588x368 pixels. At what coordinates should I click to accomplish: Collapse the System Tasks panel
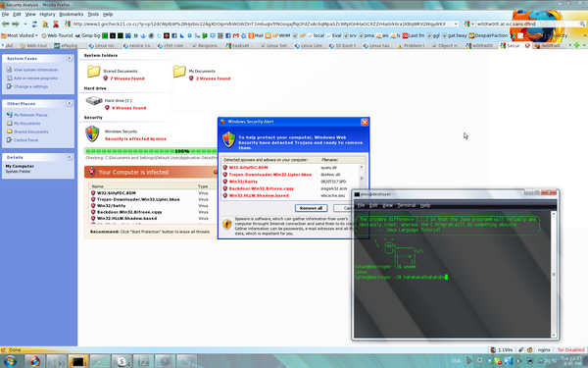[70, 58]
